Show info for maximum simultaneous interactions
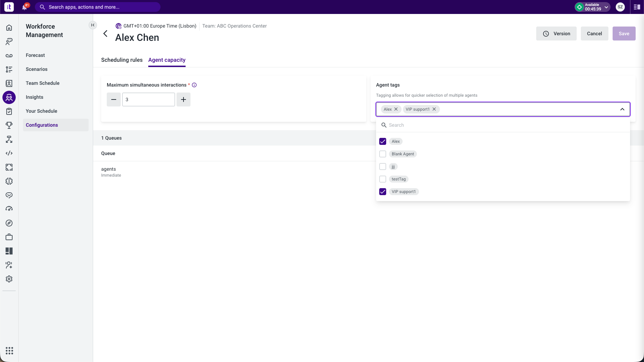The width and height of the screenshot is (644, 362). (194, 85)
